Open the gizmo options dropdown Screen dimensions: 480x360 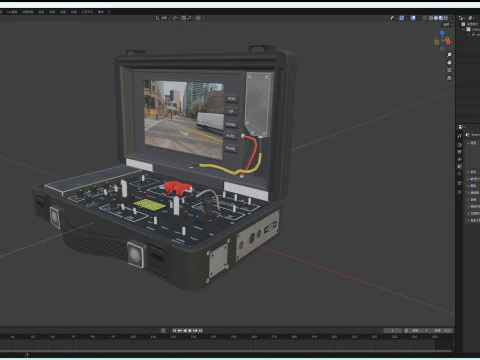point(406,18)
